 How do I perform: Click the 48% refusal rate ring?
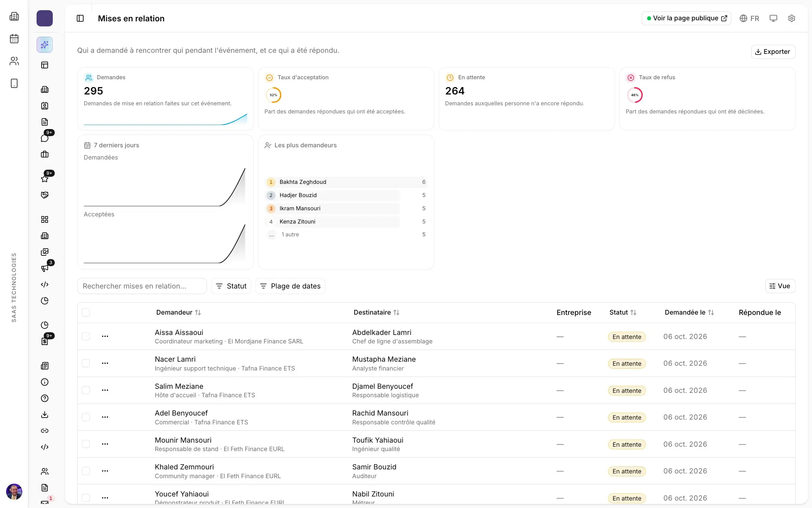[635, 95]
